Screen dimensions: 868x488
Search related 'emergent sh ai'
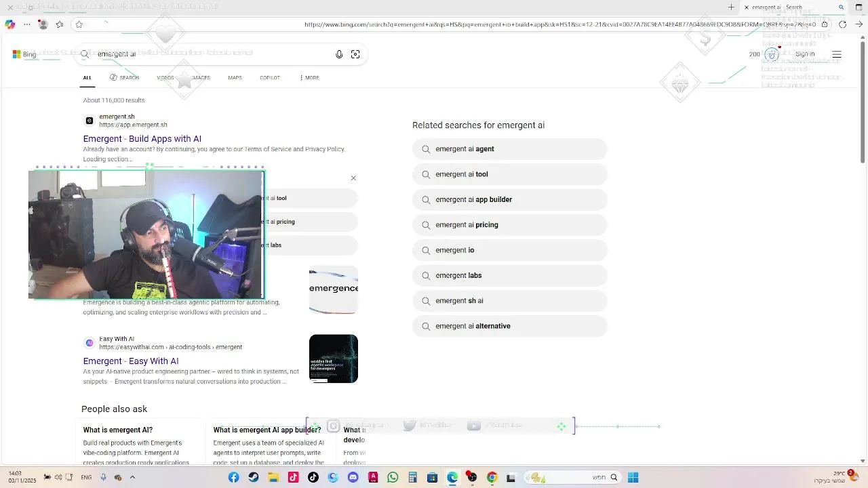coord(509,301)
